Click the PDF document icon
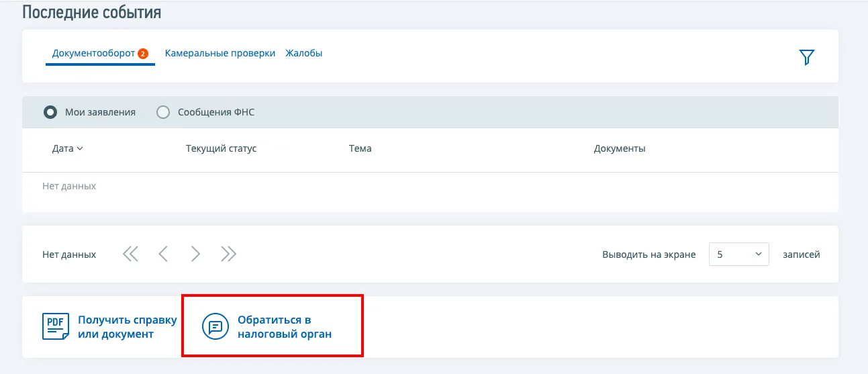 pos(55,327)
